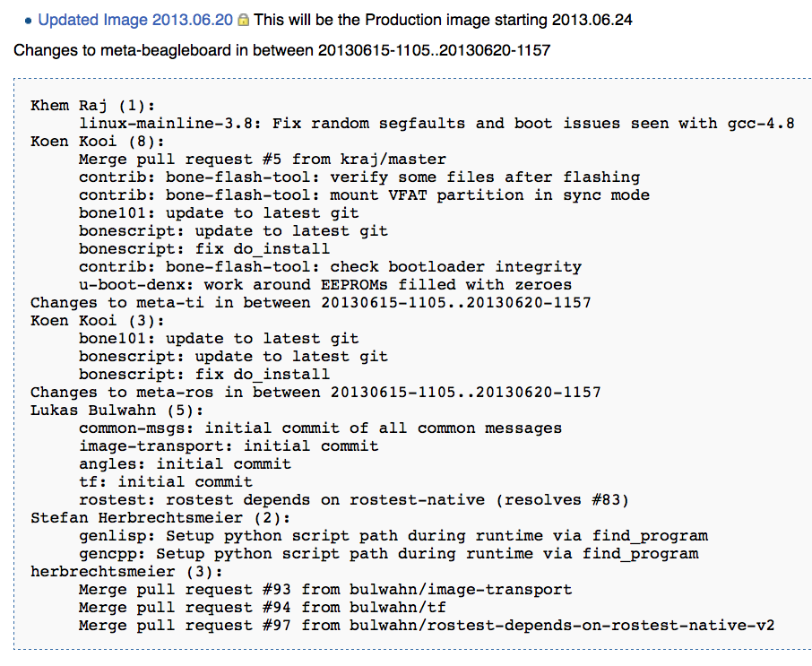Click the verify some files after flashing line
This screenshot has width=812, height=666.
(358, 177)
